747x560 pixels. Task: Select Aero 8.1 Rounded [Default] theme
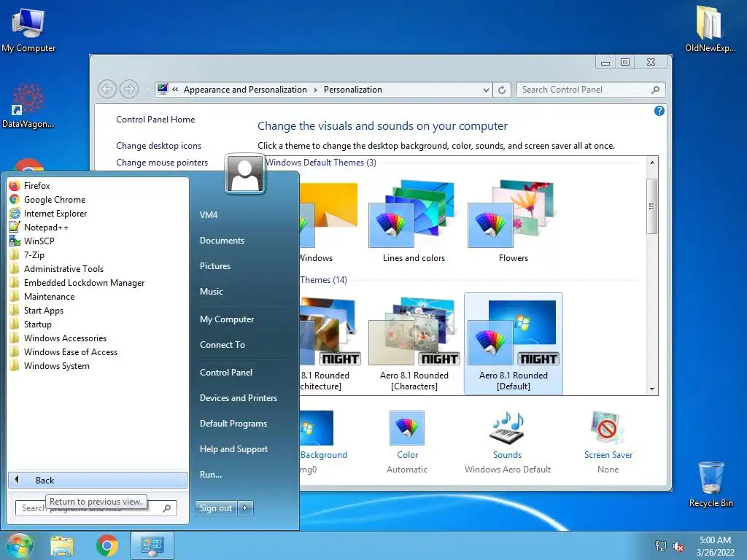(x=514, y=344)
